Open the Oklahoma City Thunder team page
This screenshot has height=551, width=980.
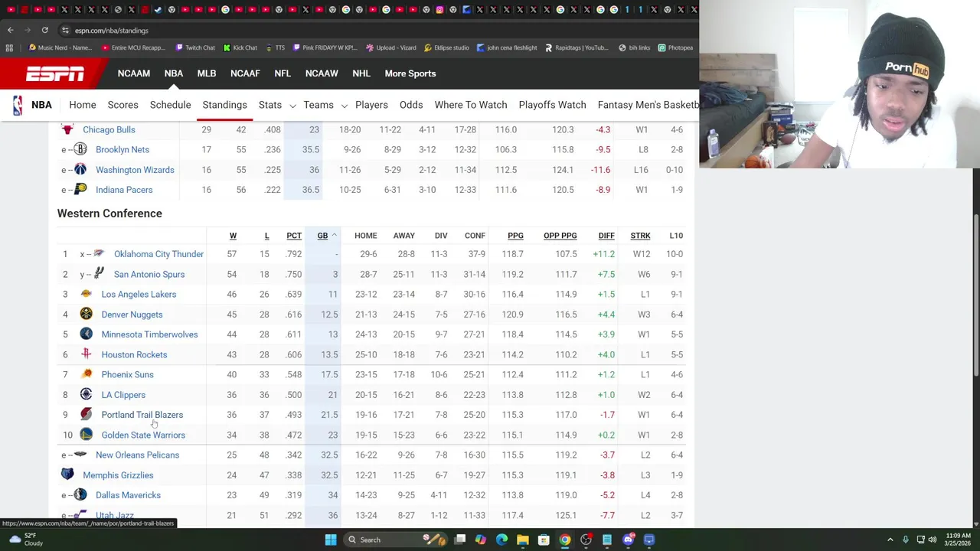(158, 254)
